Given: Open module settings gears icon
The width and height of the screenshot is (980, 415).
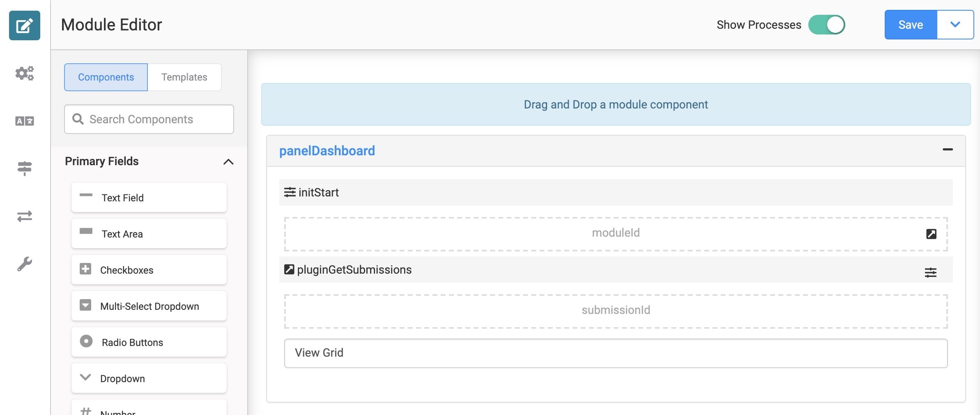Looking at the screenshot, I should pos(25,74).
